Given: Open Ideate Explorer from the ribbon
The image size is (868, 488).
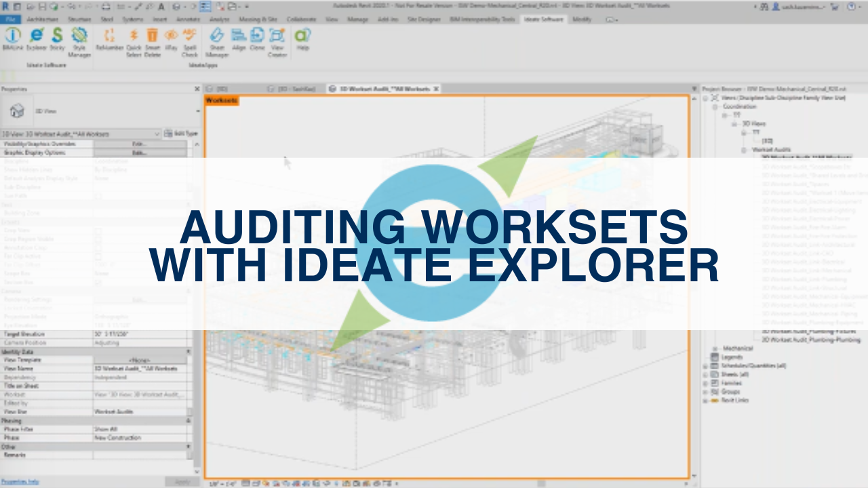Looking at the screenshot, I should point(36,41).
